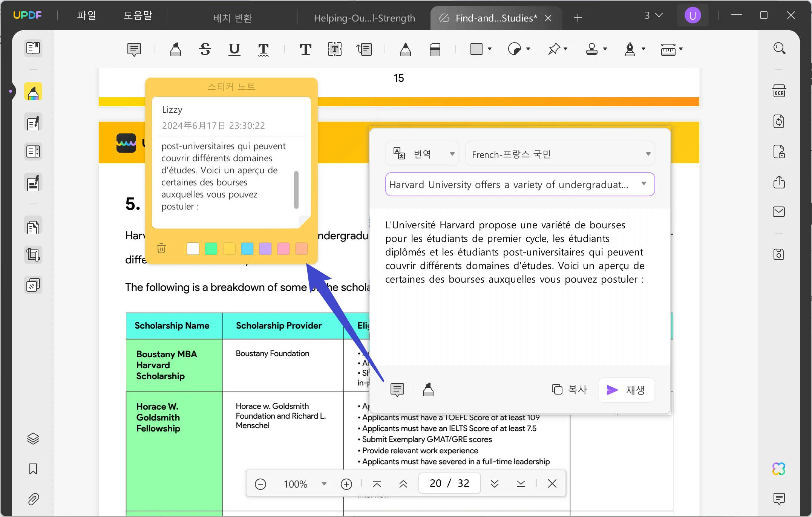Open the OCR tool in right sidebar
This screenshot has width=812, height=517.
point(779,92)
